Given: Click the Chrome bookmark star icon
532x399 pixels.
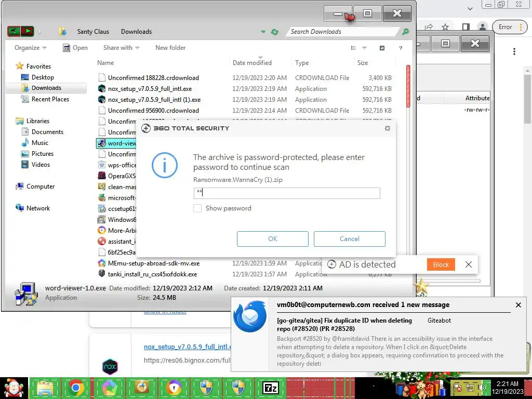Looking at the screenshot, I should (x=445, y=27).
